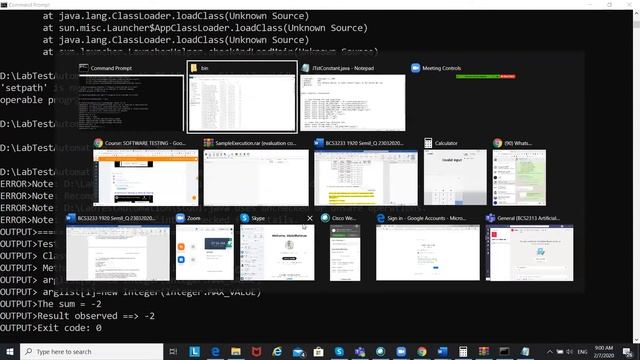Select the highlighted bin folder window thumbnail

coord(242,97)
